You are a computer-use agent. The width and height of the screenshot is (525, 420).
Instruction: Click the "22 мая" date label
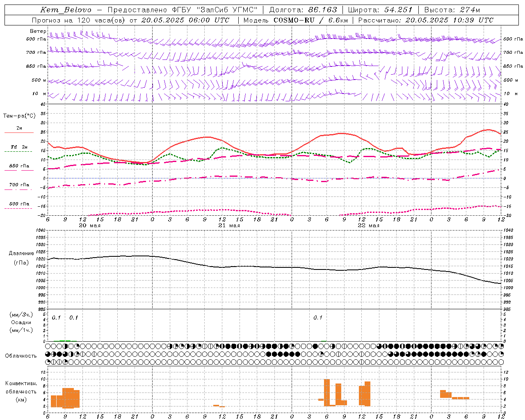tap(368, 225)
